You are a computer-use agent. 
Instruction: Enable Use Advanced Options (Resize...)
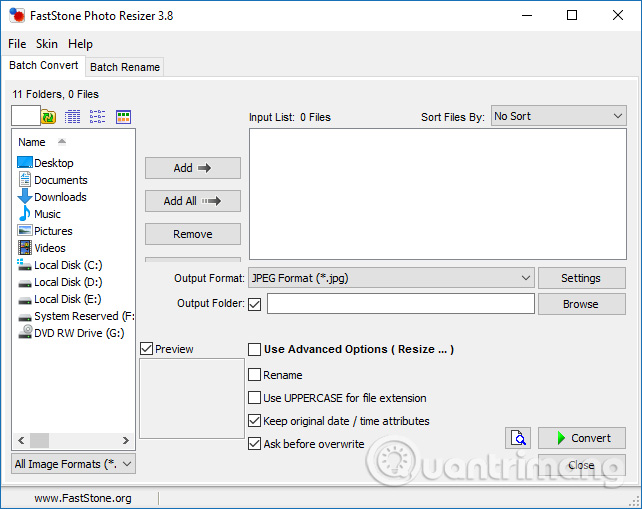point(255,349)
